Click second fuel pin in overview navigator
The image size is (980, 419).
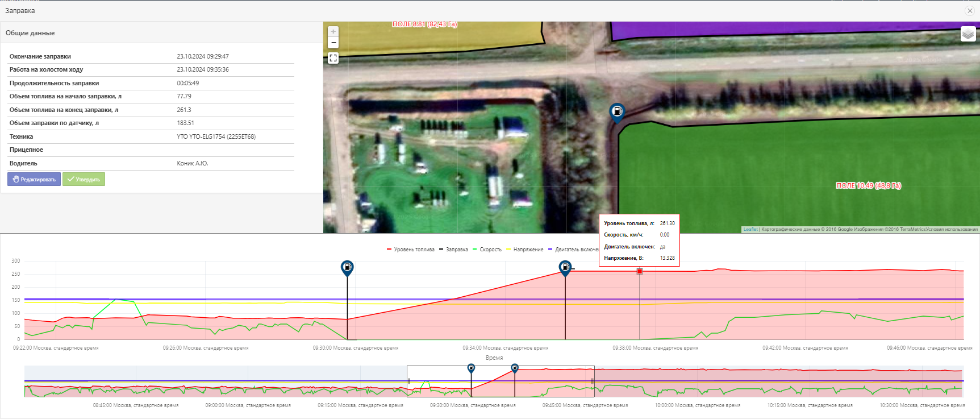pos(515,368)
